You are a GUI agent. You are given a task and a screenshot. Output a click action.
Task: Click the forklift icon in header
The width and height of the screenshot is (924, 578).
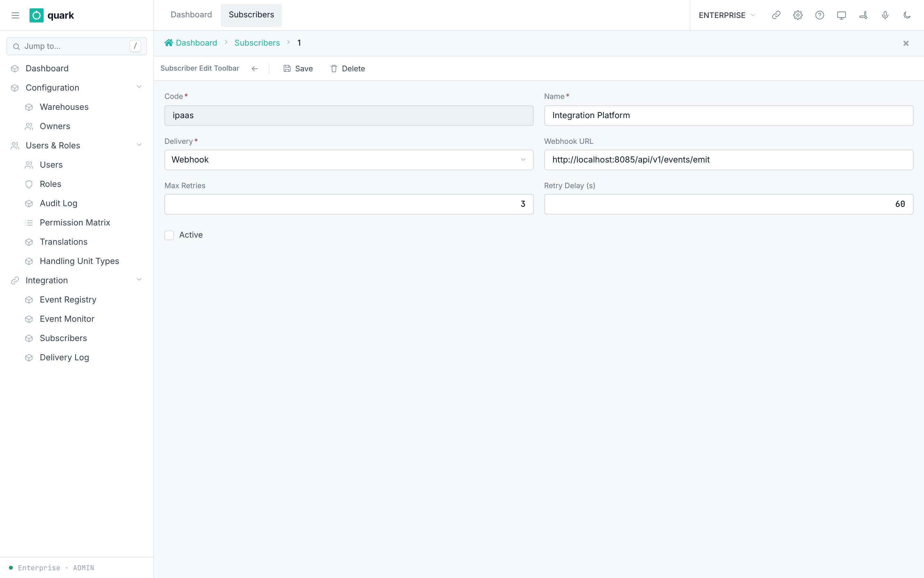click(863, 15)
